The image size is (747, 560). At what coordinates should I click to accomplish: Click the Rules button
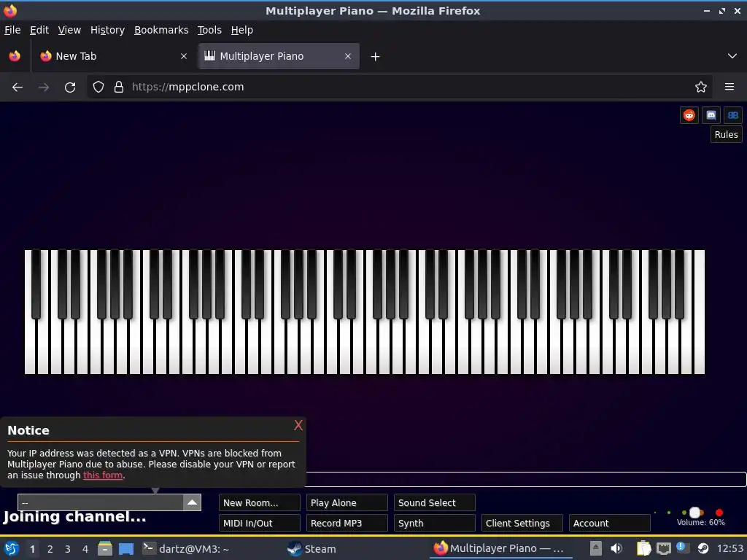(726, 135)
